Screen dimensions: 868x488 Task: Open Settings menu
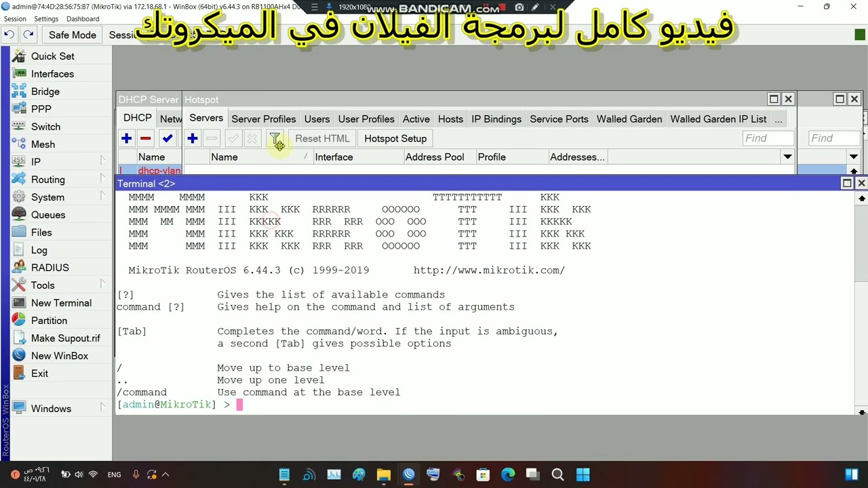click(x=46, y=19)
